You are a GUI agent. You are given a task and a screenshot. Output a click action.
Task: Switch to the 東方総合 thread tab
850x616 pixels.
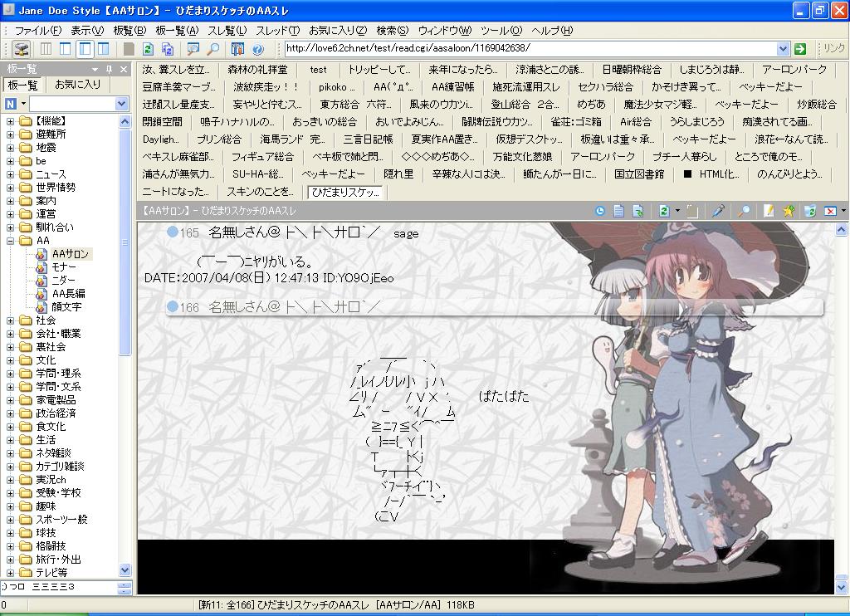pos(355,104)
